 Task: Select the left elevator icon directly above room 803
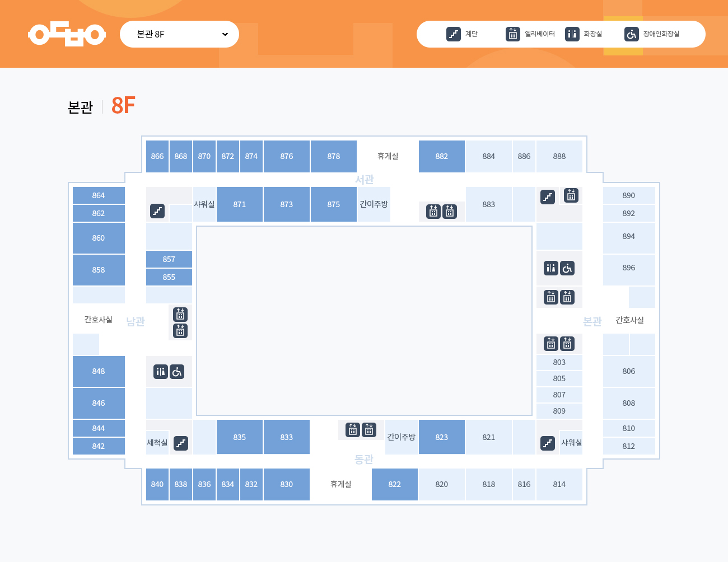pos(551,343)
